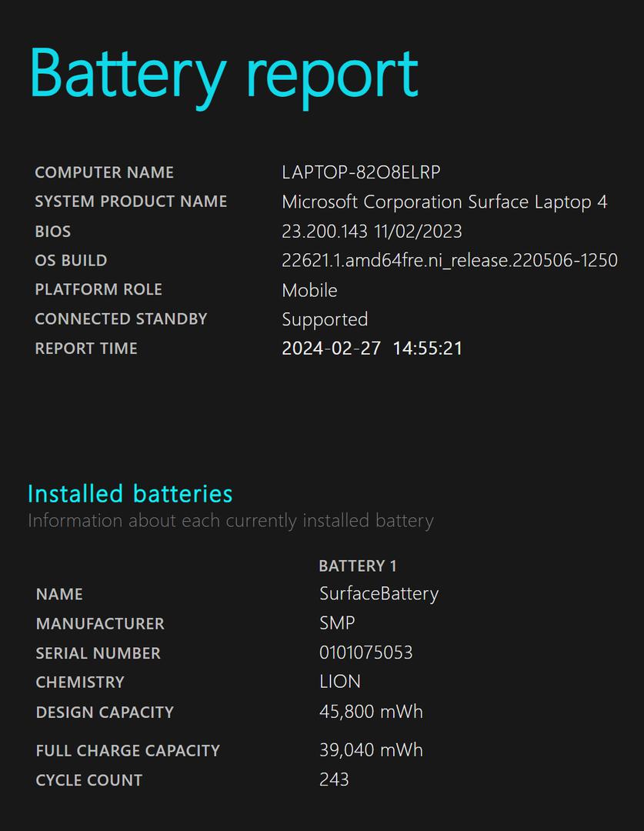Click the installed battery information subtitle

231,521
